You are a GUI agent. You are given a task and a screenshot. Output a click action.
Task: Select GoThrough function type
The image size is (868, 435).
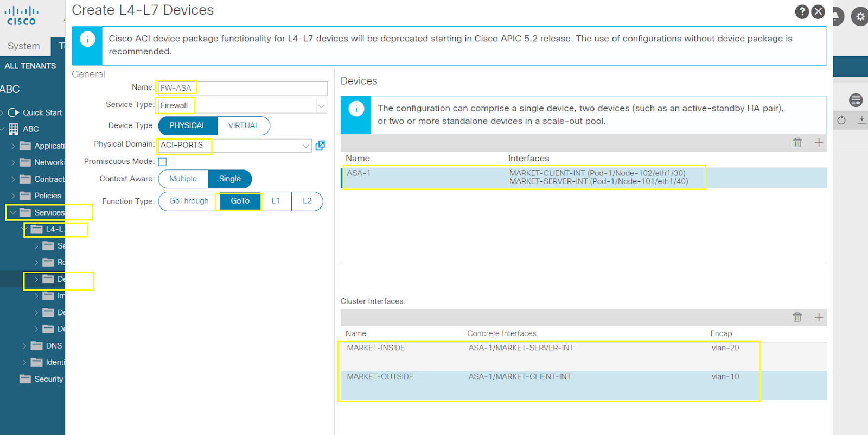tap(189, 201)
